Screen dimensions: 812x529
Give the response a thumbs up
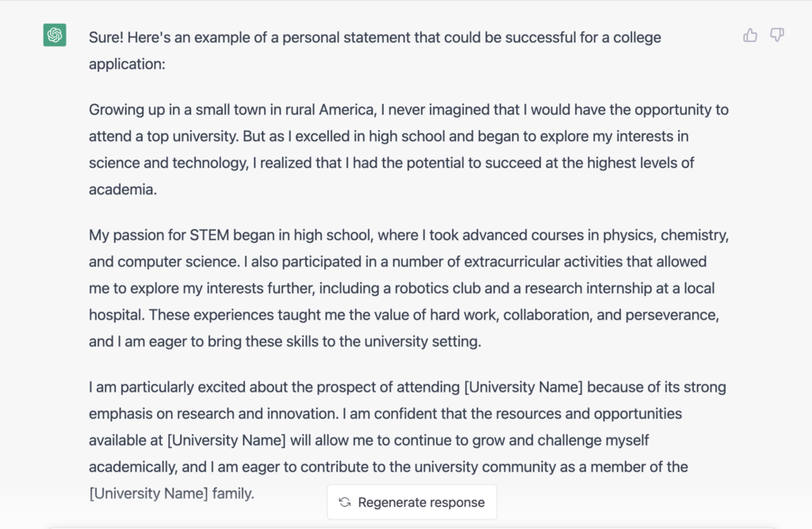(750, 35)
